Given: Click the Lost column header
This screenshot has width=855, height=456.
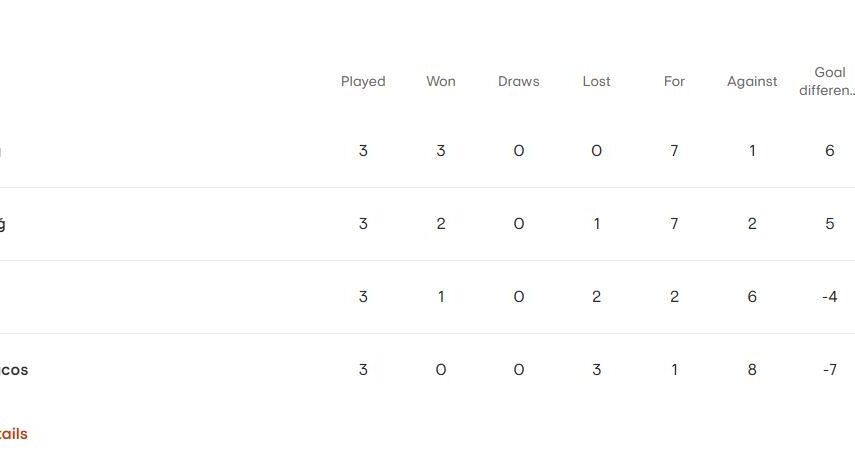Looking at the screenshot, I should pyautogui.click(x=596, y=82).
